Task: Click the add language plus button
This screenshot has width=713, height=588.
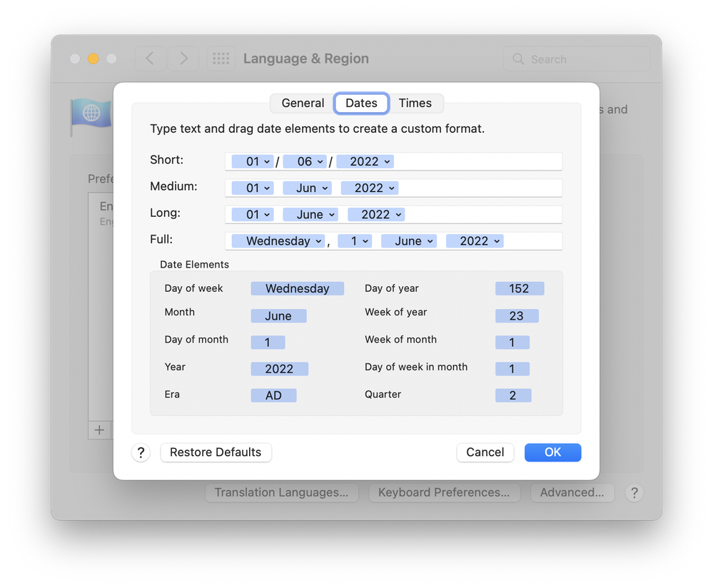Action: click(x=99, y=430)
